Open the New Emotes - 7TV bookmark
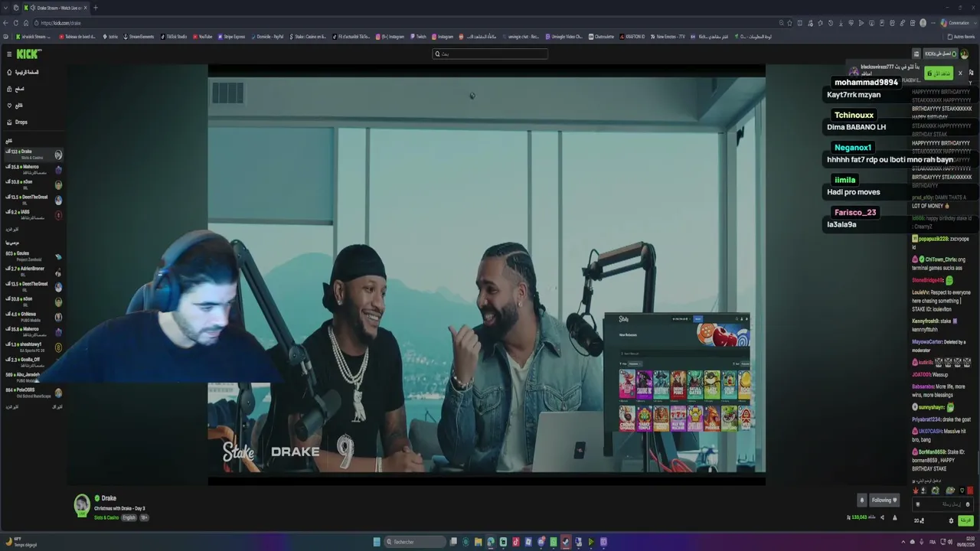Image resolution: width=980 pixels, height=551 pixels. (668, 37)
